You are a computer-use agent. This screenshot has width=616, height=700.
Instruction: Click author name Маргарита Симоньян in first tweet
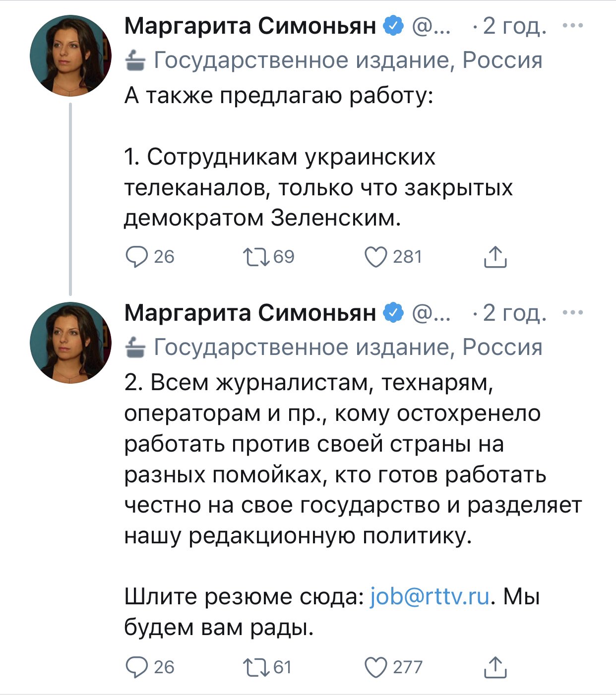(250, 26)
